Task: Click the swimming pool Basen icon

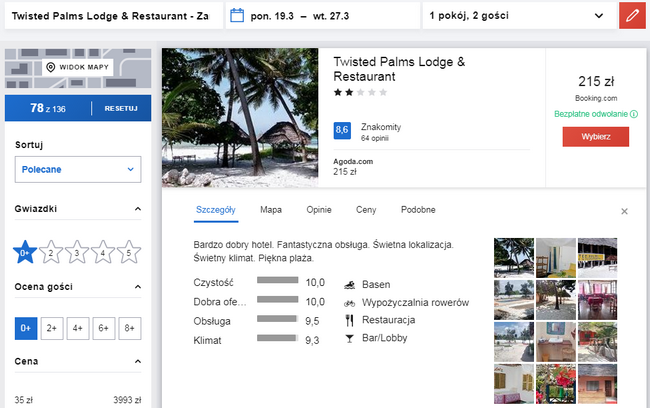Action: (x=349, y=285)
